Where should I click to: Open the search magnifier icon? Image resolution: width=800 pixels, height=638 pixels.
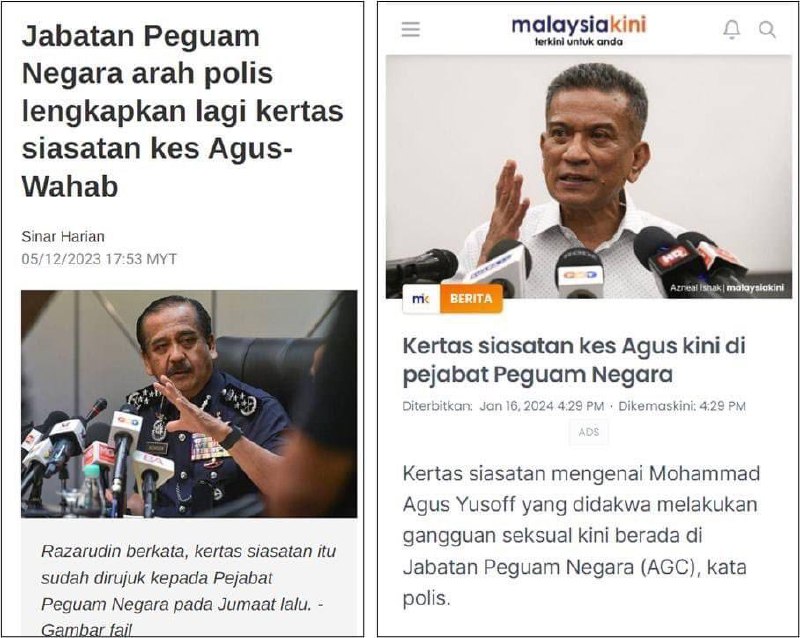[767, 30]
